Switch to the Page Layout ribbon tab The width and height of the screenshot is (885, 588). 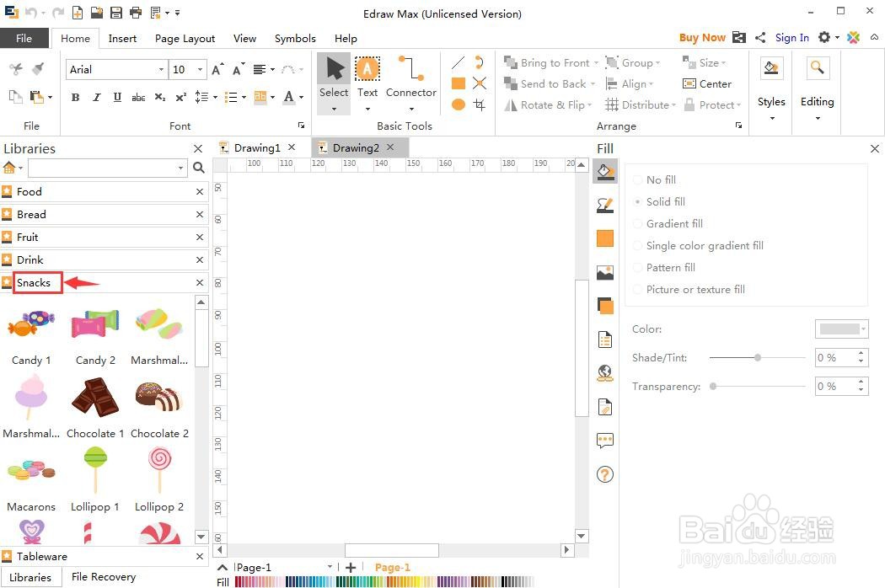[185, 39]
